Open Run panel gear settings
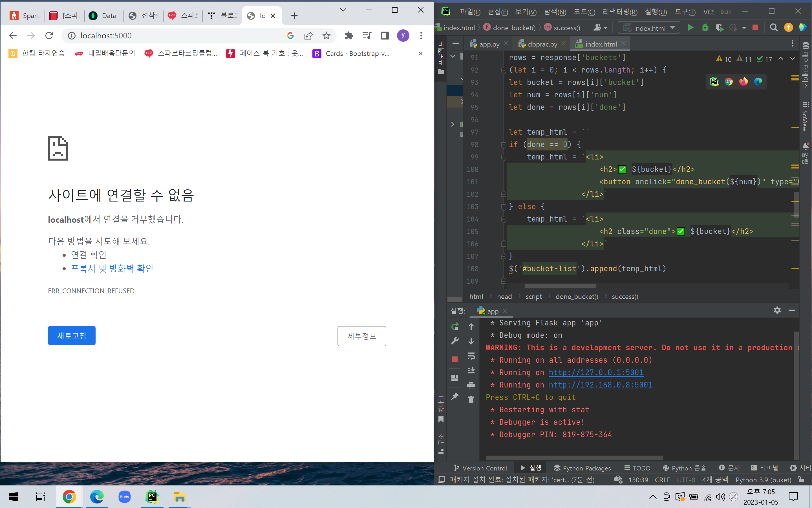 pyautogui.click(x=777, y=310)
